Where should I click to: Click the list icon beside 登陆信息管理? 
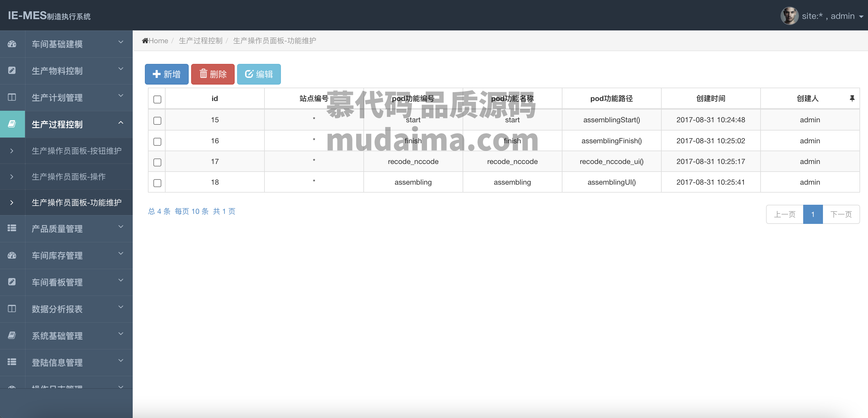[12, 362]
